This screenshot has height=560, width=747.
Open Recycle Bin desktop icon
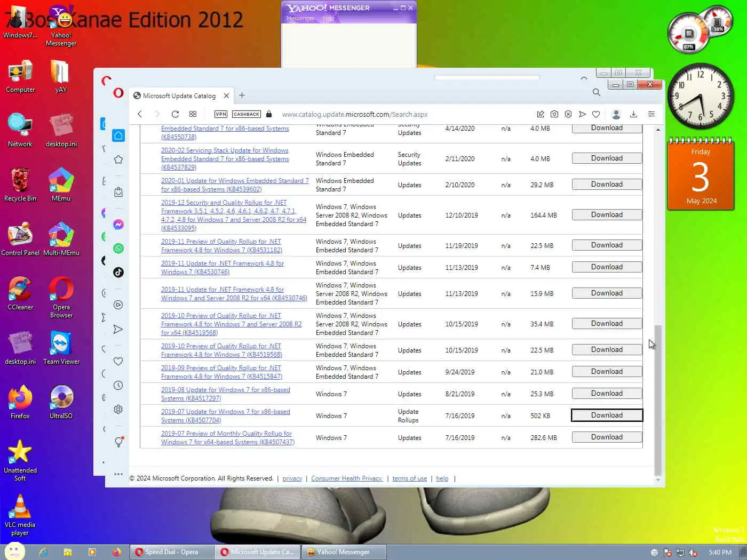20,185
